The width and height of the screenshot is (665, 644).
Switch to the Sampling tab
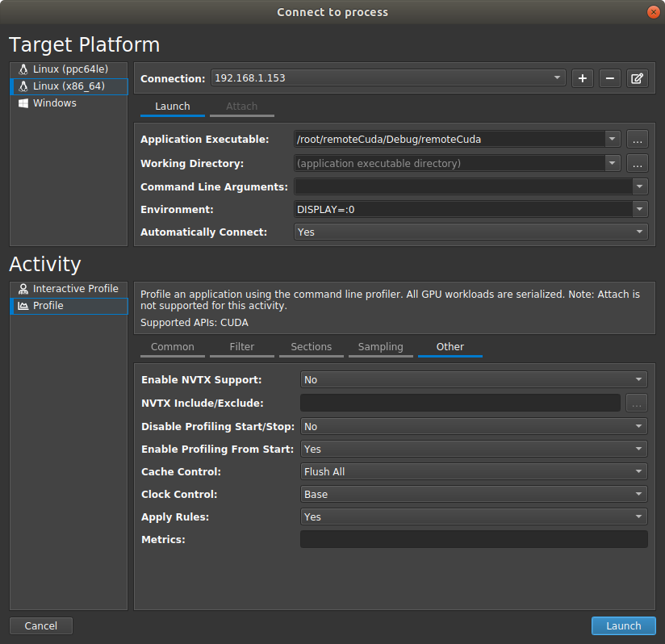tap(380, 347)
